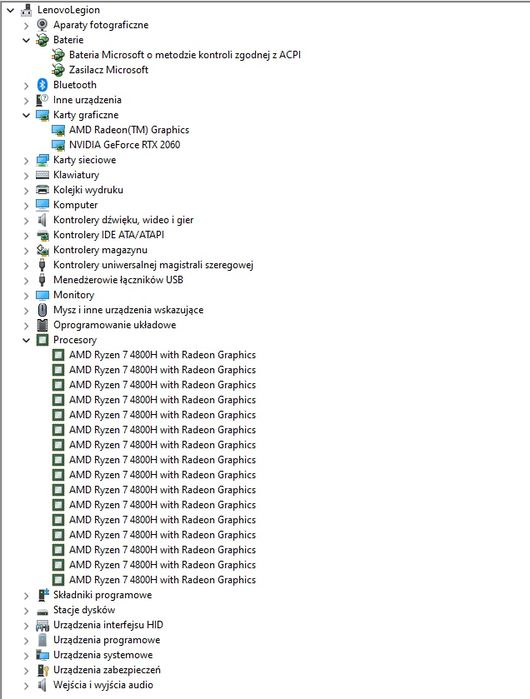Image resolution: width=530 pixels, height=699 pixels.
Task: Click the mouse icon for Mysz i inne urządzenia
Action: click(42, 310)
